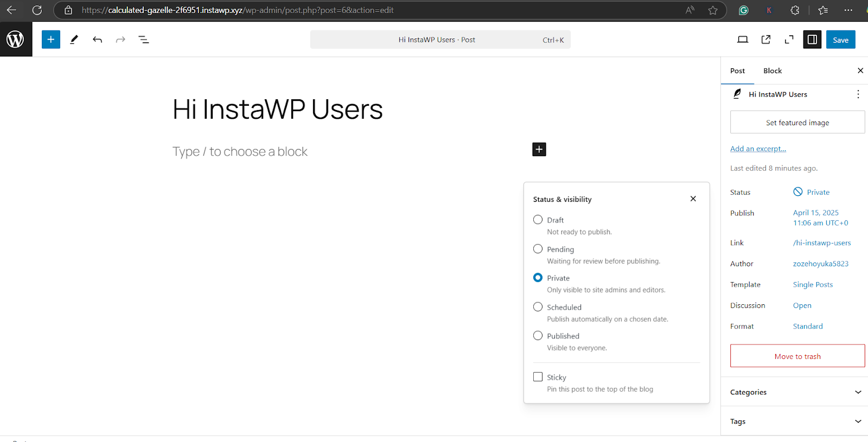Go back in the browser
The height and width of the screenshot is (442, 868).
11,10
